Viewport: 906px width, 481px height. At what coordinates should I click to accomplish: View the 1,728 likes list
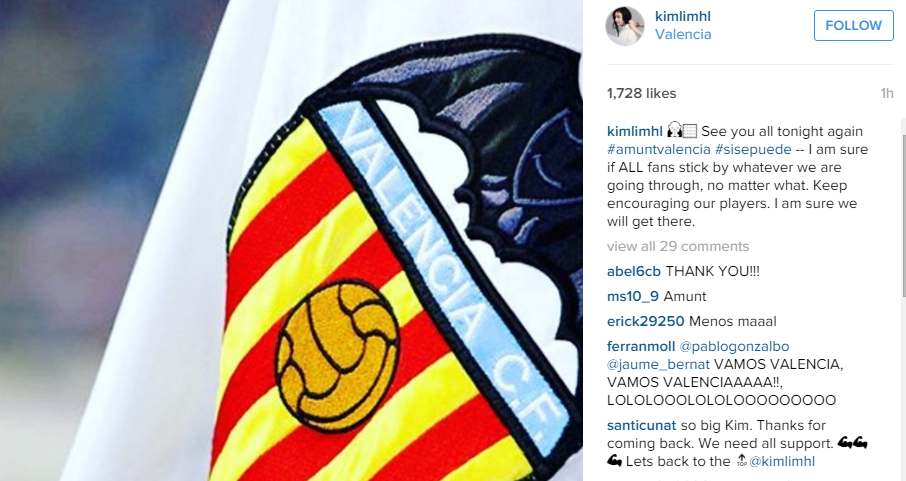[641, 94]
